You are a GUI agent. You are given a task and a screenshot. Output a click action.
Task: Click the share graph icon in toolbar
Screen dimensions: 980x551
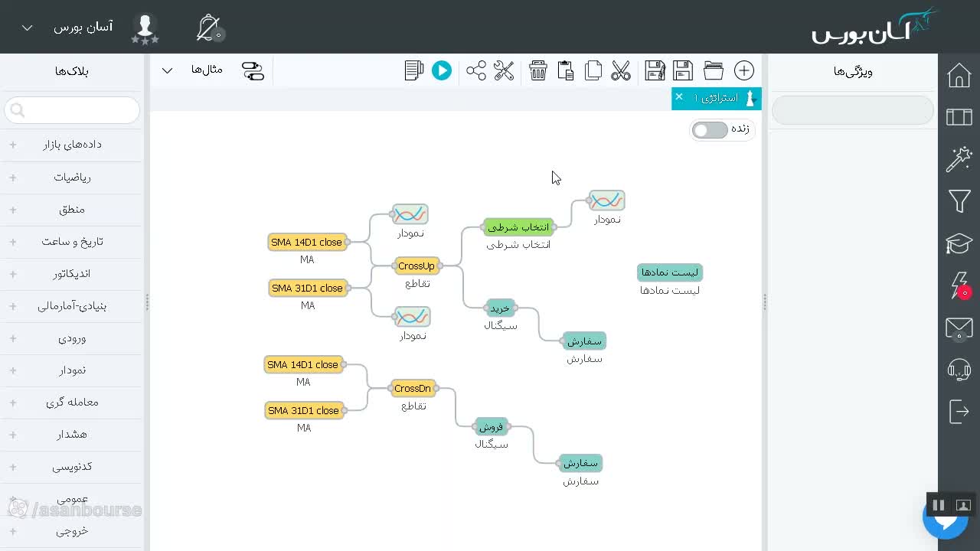coord(476,70)
